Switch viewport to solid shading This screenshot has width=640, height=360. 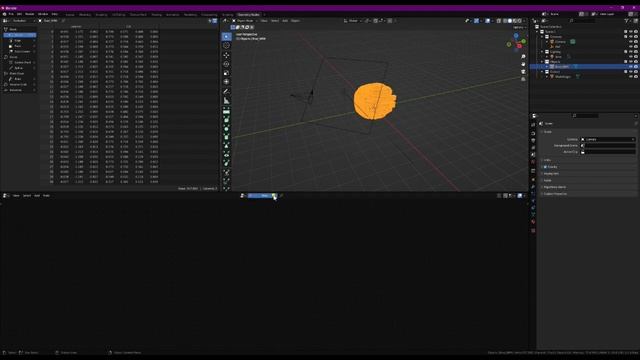(510, 21)
